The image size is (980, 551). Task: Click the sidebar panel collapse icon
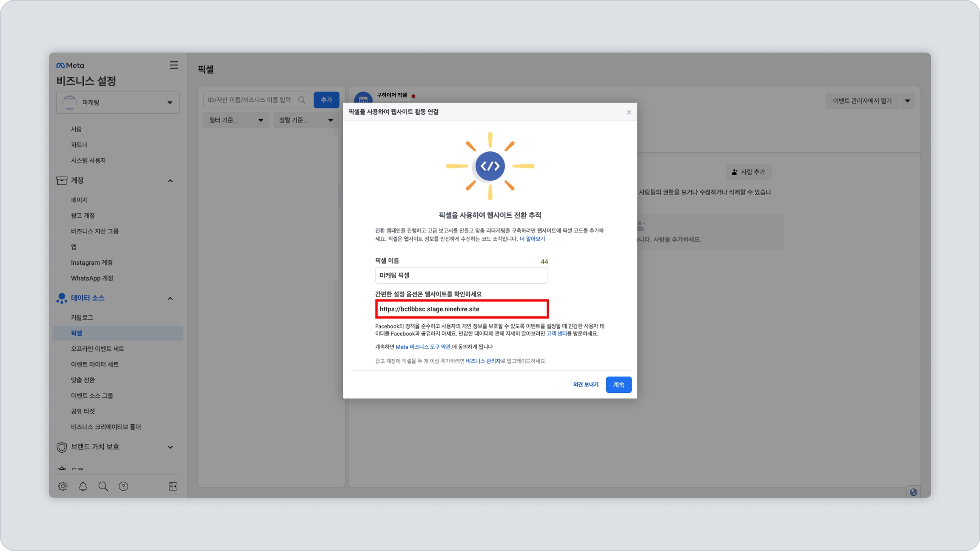173,486
